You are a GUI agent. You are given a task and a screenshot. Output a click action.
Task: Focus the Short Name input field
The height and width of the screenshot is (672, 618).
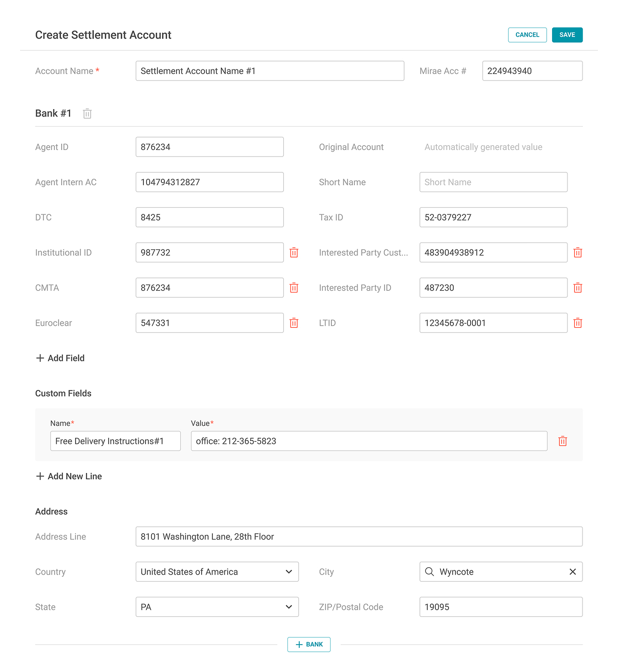point(493,182)
